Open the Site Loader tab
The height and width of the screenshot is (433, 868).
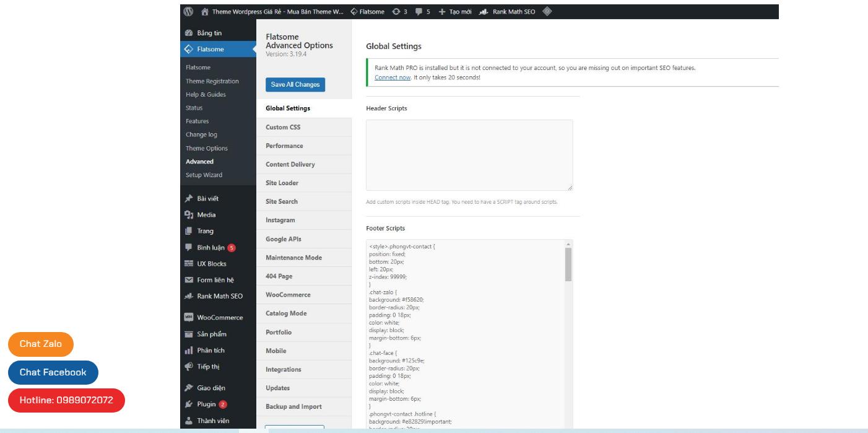pos(304,183)
